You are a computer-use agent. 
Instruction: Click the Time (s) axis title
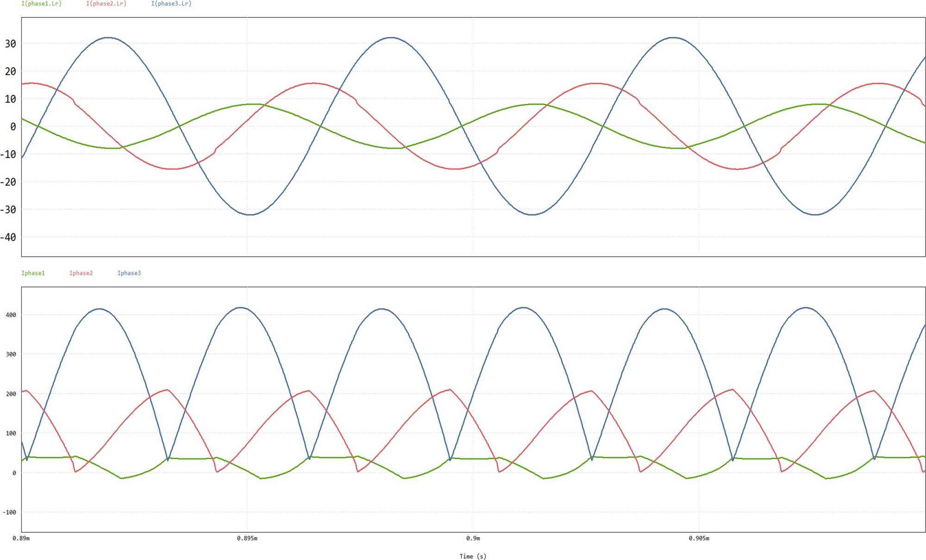[473, 556]
